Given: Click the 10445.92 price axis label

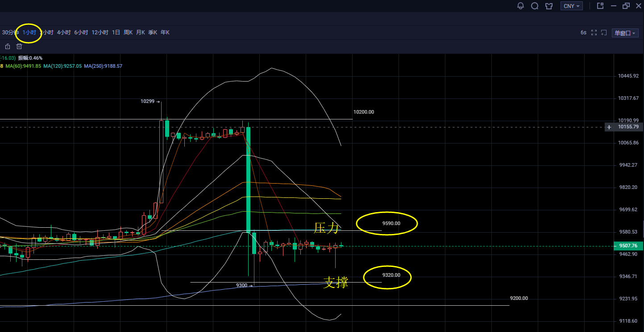Looking at the screenshot, I should tap(629, 76).
